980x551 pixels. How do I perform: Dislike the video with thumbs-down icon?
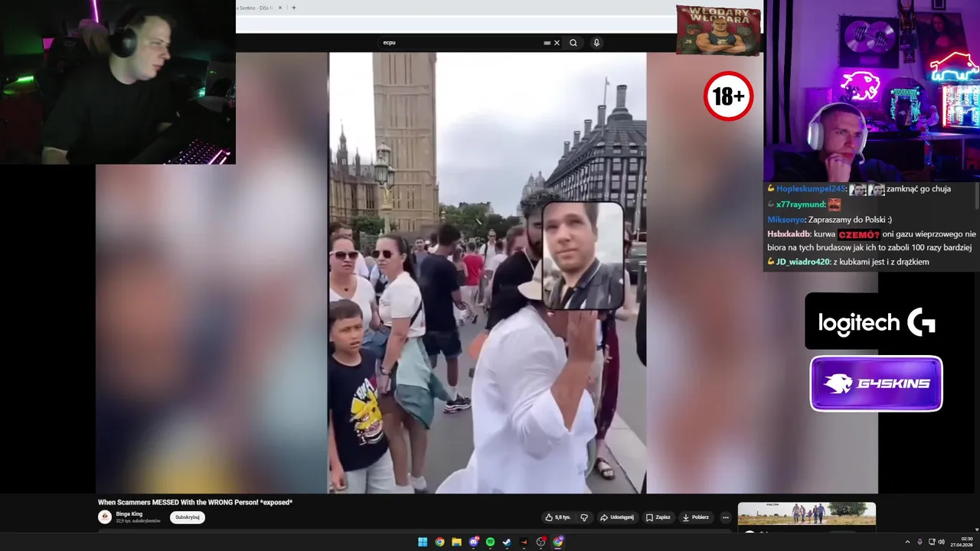pos(584,517)
